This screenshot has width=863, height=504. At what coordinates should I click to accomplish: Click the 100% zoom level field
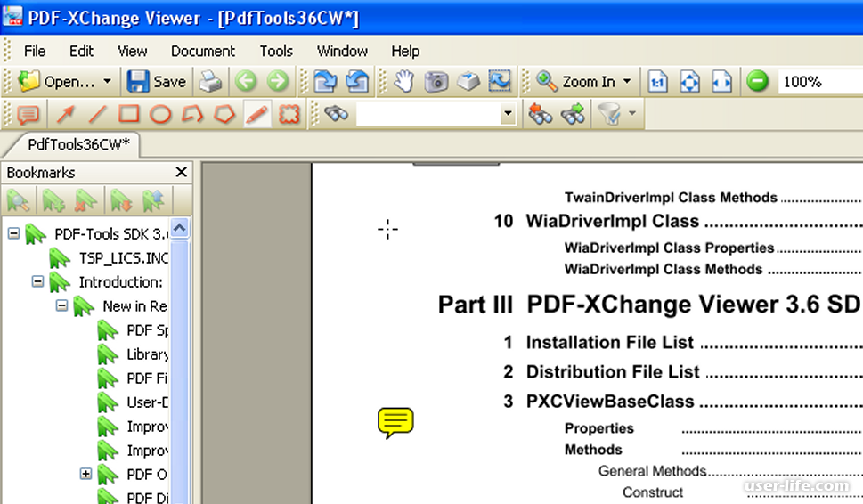(819, 82)
